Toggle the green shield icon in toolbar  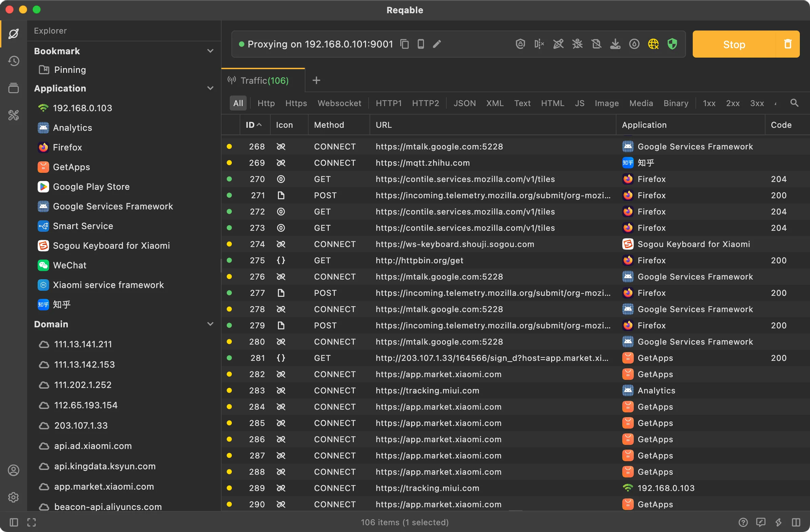point(673,44)
